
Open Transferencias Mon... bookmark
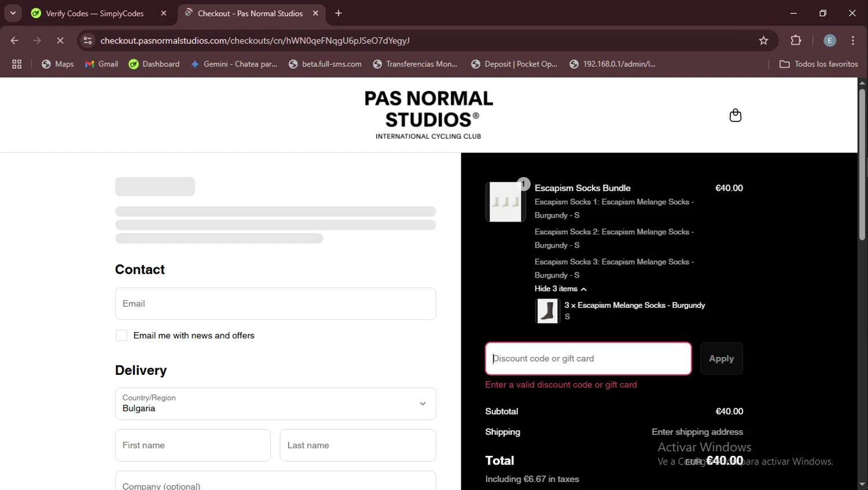click(x=415, y=64)
